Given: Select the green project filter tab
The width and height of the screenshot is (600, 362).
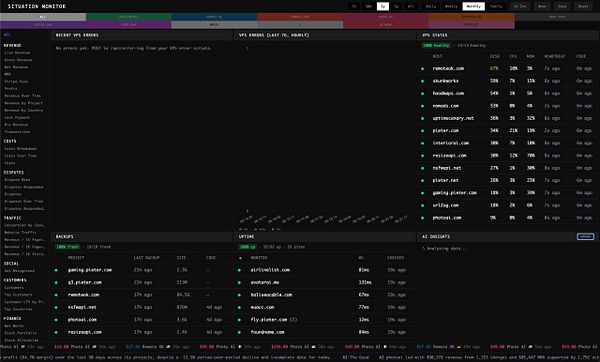Looking at the screenshot, I should pyautogui.click(x=129, y=17).
